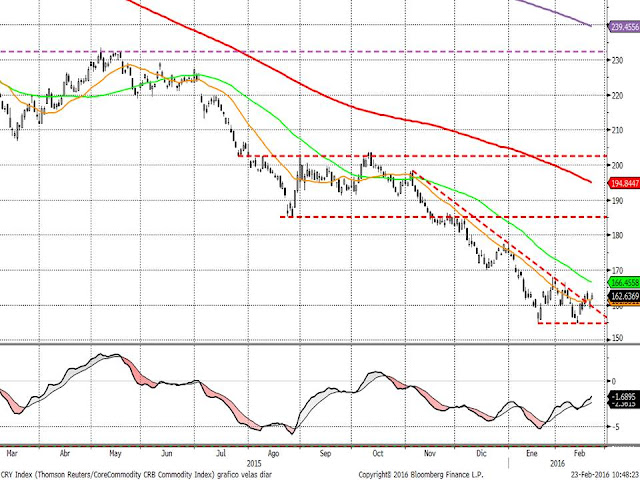Click the Copyright 2016 Bloomberg Finance text
Viewport: 640px width, 480px height.
point(420,475)
